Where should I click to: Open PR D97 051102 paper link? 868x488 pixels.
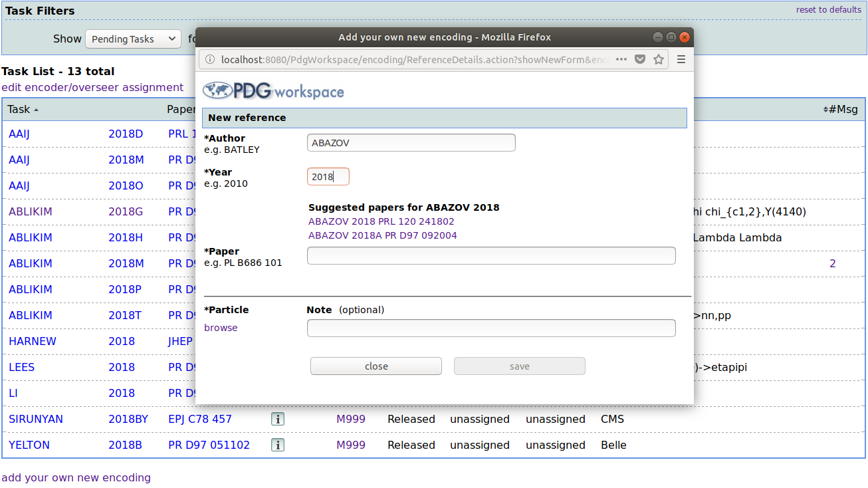209,445
